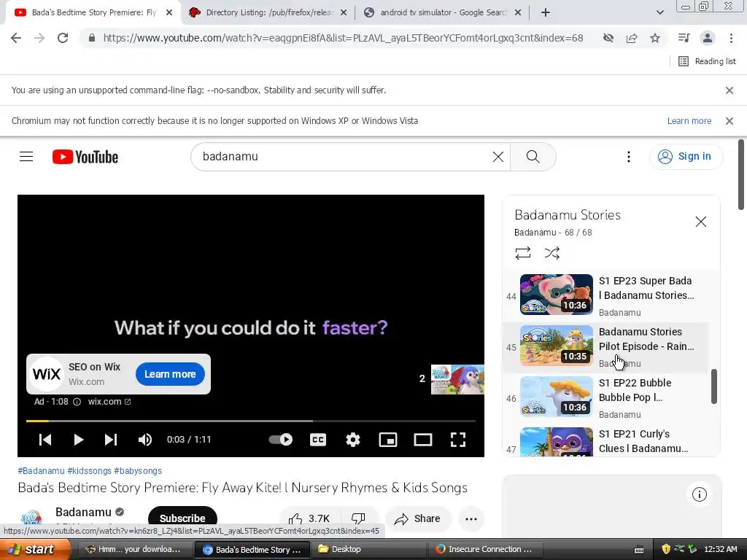Open YouTube settings three-dot menu
747x560 pixels.
[628, 157]
